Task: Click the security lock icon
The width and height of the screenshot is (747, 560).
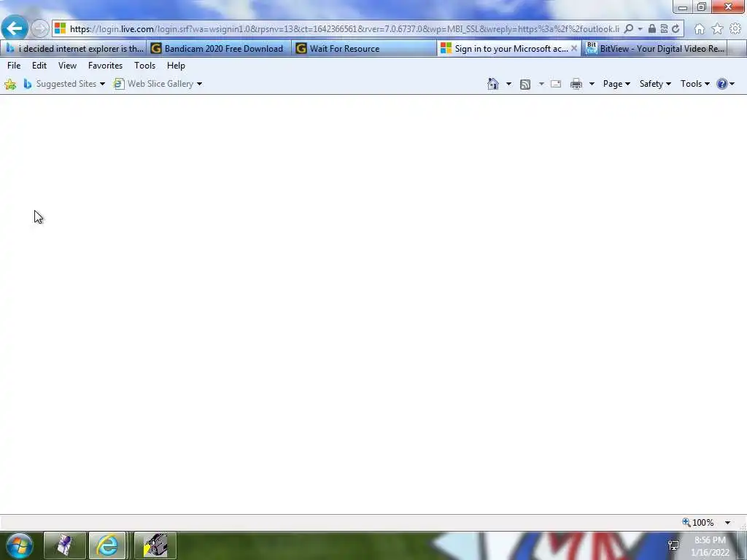Action: 651,28
